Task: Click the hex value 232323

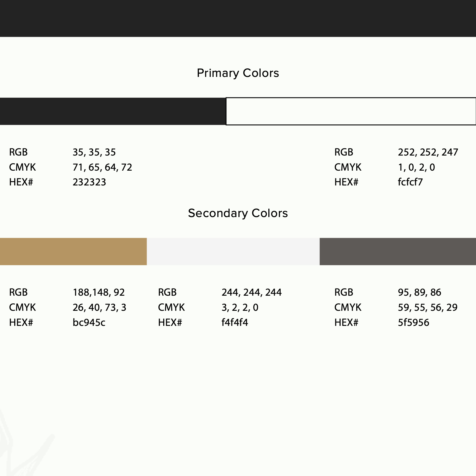Action: click(89, 182)
